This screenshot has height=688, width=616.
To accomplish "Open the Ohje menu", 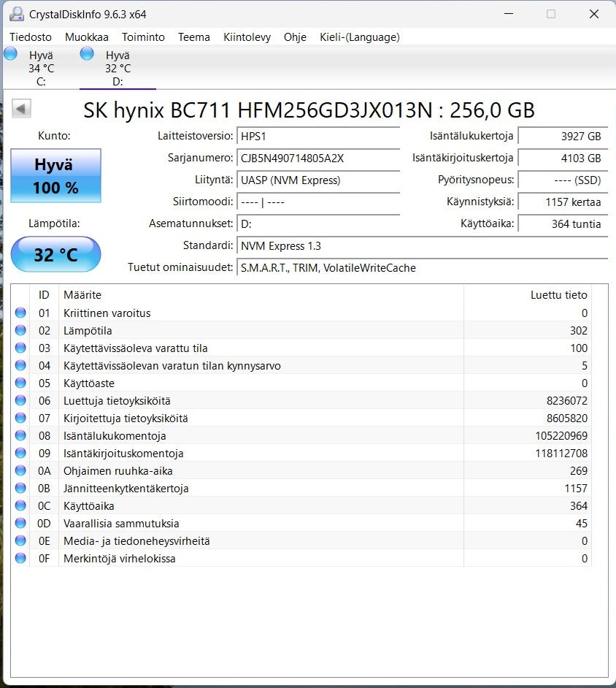I will [x=295, y=37].
